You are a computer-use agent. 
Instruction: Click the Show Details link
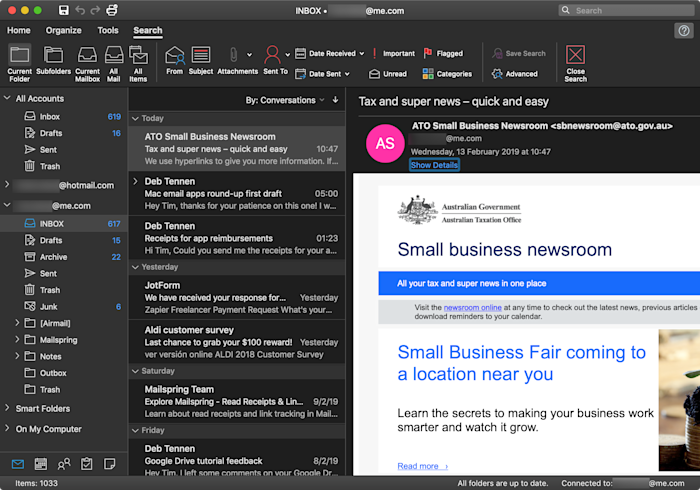[x=434, y=165]
